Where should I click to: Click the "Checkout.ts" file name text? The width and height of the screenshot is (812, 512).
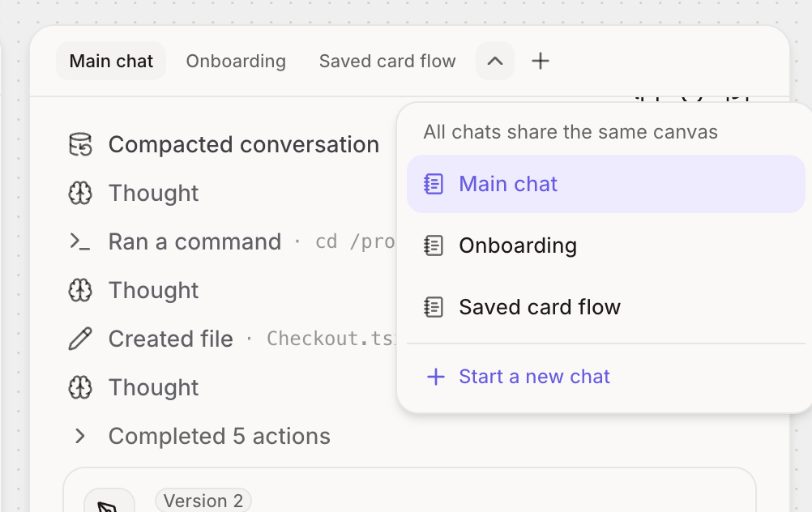tap(331, 339)
